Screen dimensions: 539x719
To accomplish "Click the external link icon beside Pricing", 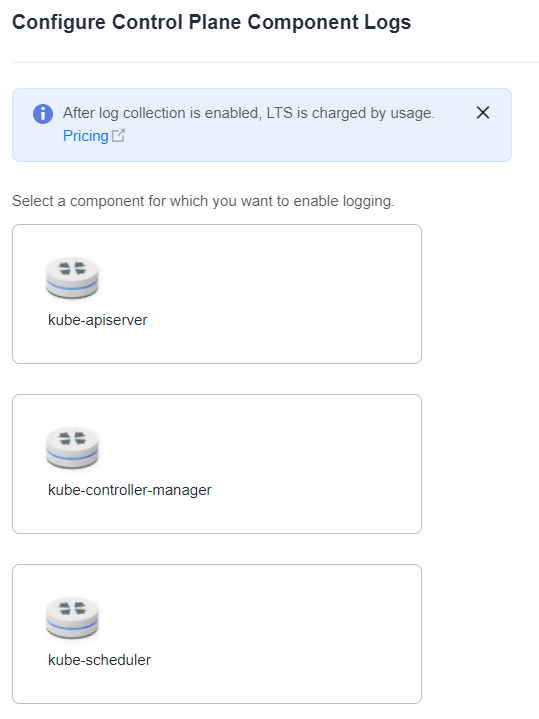I will [x=118, y=136].
